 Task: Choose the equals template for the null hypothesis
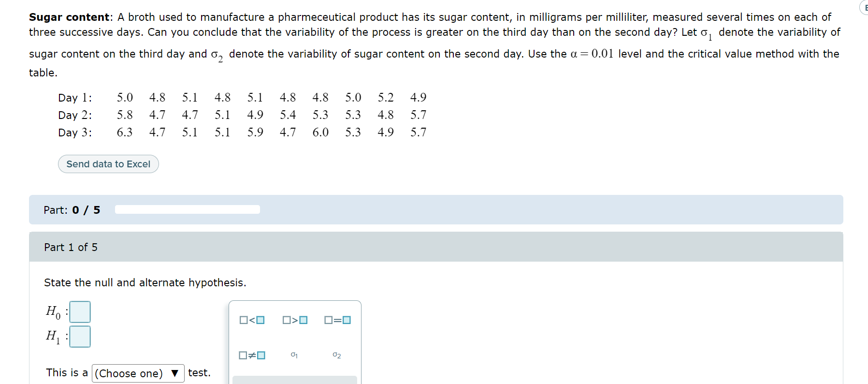coord(338,319)
